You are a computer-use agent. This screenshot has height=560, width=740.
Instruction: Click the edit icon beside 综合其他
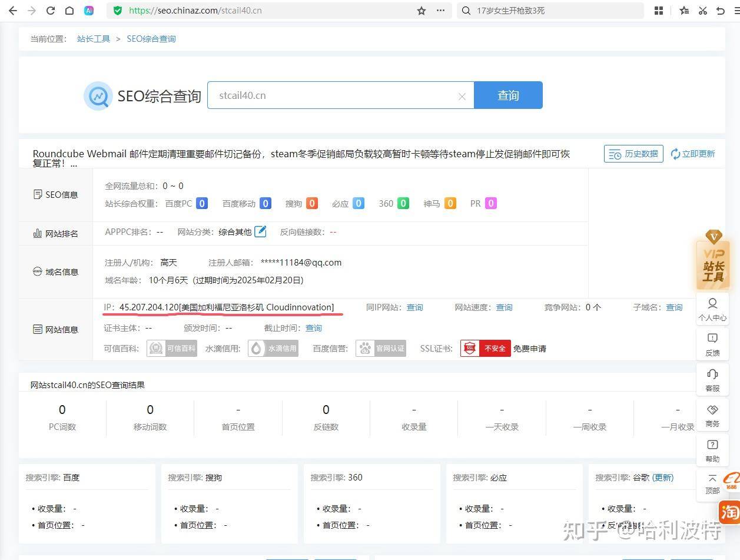[260, 231]
